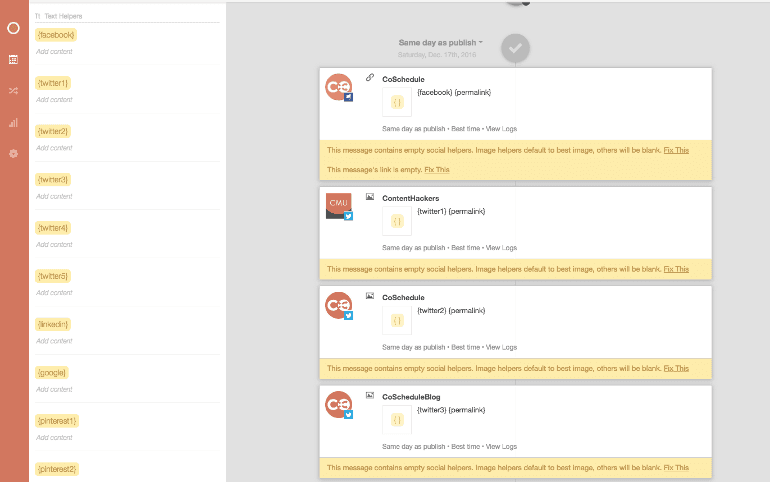This screenshot has height=482, width=770.
Task: Click Fix This for empty link warning
Action: coord(437,169)
